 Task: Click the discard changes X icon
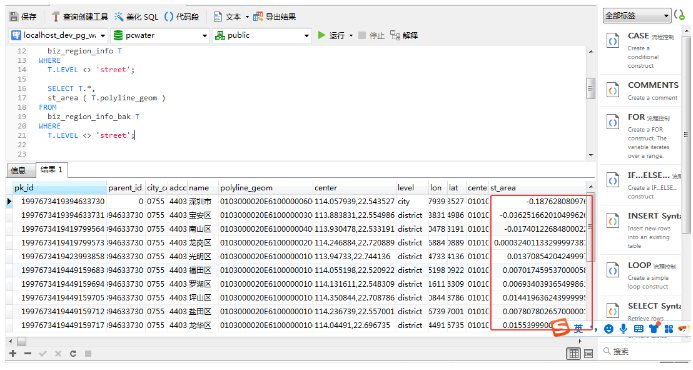point(58,354)
